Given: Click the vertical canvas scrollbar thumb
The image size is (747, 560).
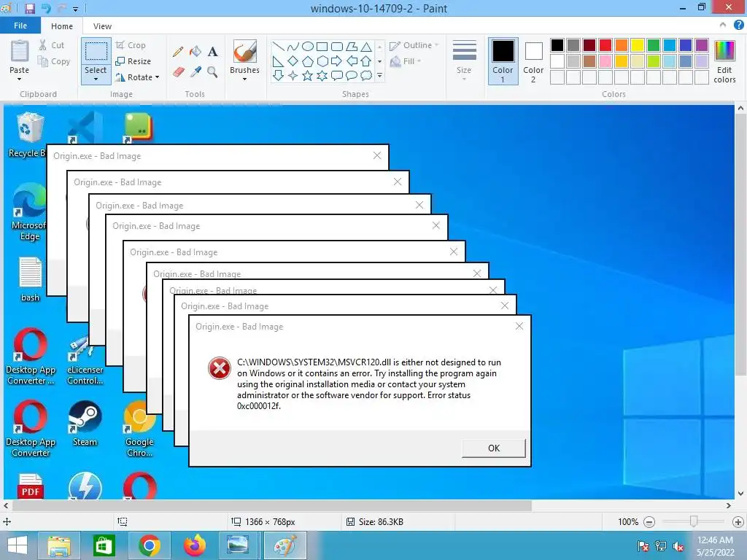Looking at the screenshot, I should coord(740,244).
